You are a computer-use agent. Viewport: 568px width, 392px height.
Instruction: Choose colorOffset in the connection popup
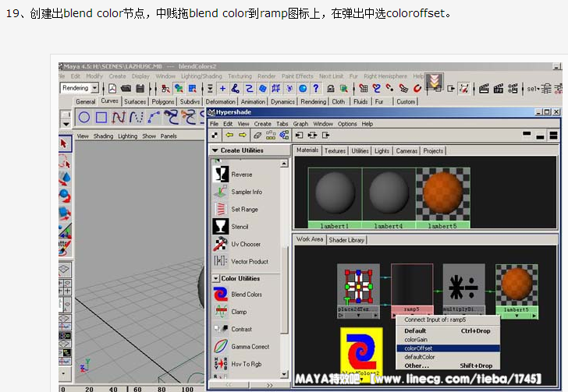[x=418, y=348]
